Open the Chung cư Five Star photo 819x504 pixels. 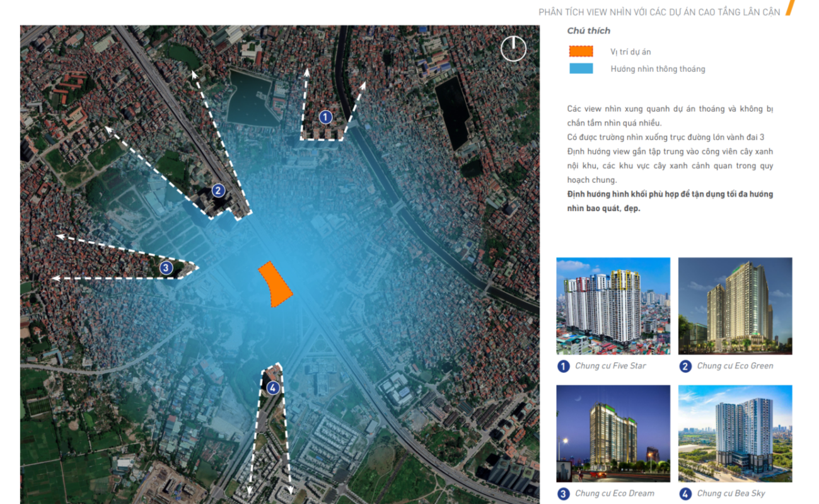point(613,306)
